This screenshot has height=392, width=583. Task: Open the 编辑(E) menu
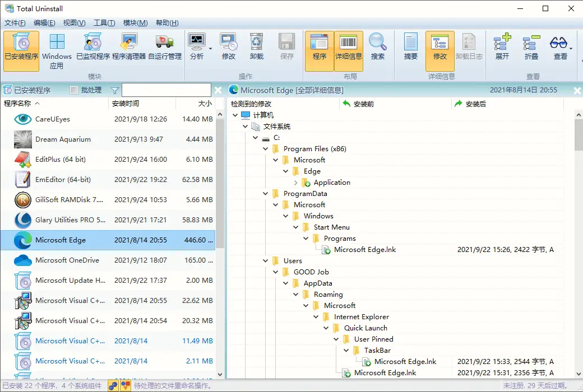(44, 23)
